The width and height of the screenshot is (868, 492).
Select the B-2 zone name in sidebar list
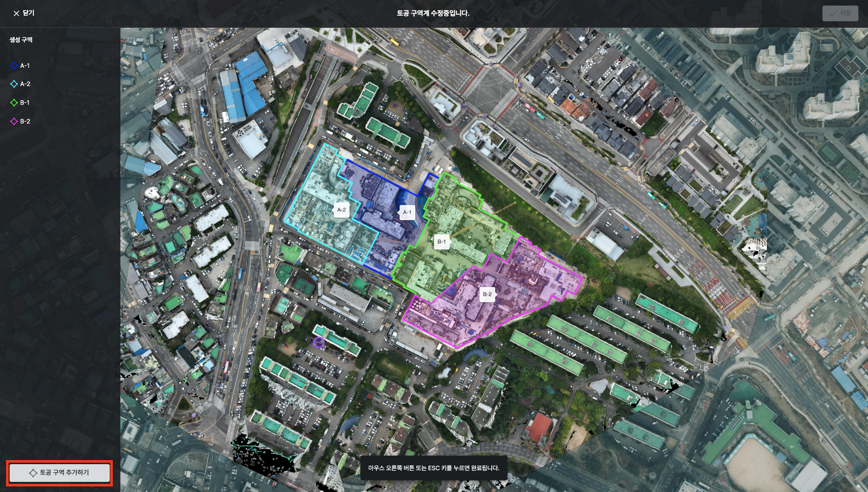(25, 121)
